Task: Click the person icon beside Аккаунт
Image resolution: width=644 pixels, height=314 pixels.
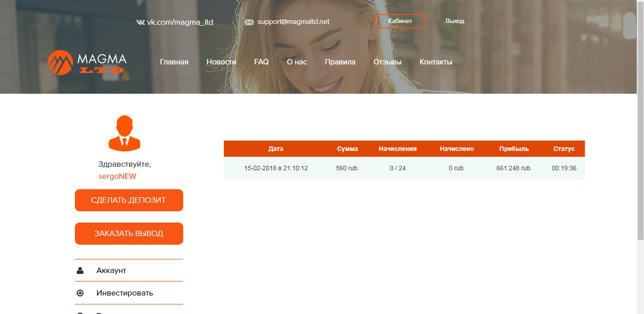Action: (x=80, y=270)
